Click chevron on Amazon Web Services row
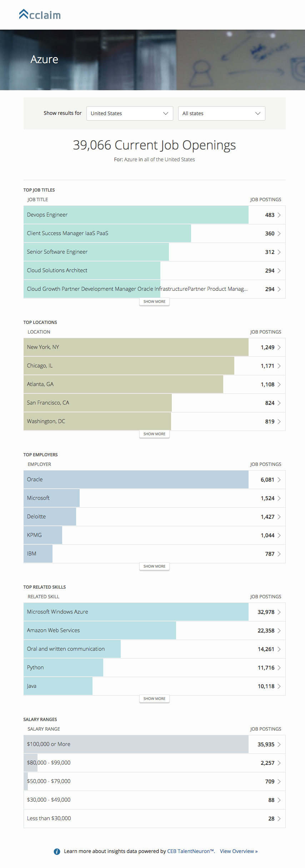305x868 pixels. (279, 631)
